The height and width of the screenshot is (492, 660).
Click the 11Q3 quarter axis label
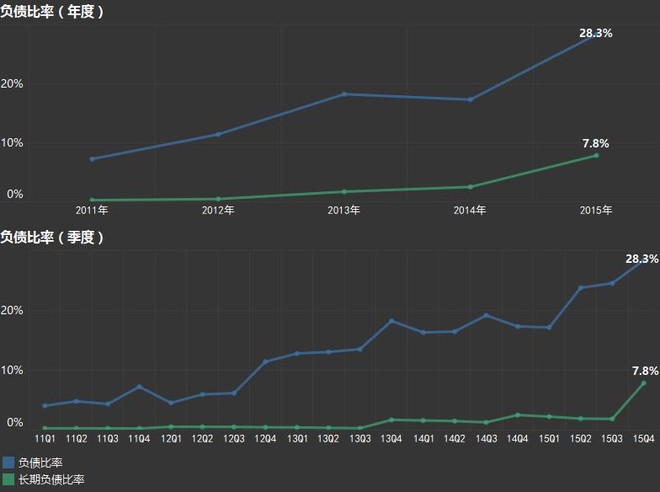[108, 439]
